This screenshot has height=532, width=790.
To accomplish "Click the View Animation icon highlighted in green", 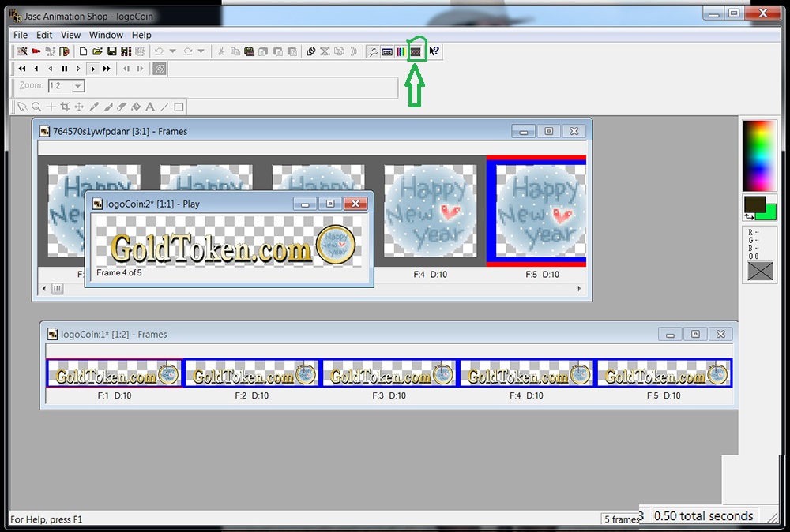I will coord(416,51).
